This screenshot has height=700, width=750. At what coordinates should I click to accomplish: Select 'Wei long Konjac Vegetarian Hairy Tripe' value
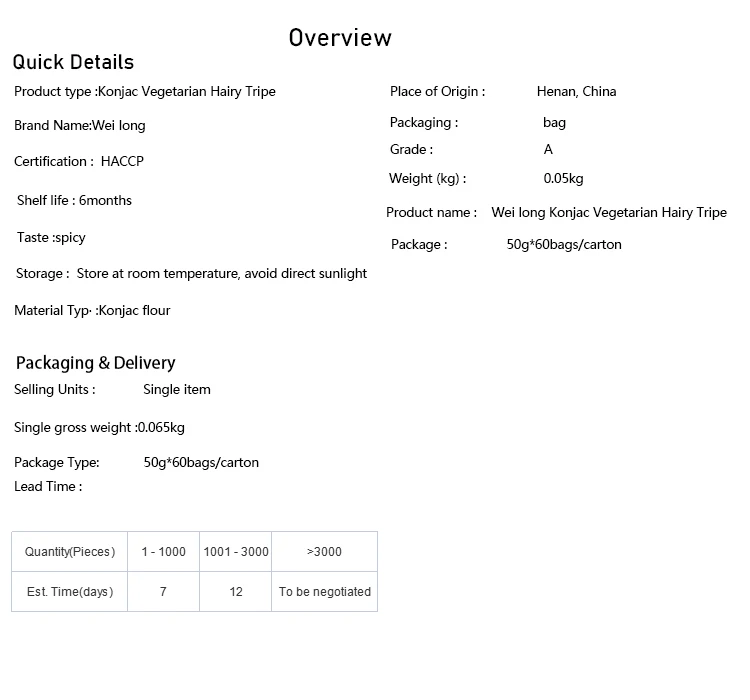click(609, 212)
